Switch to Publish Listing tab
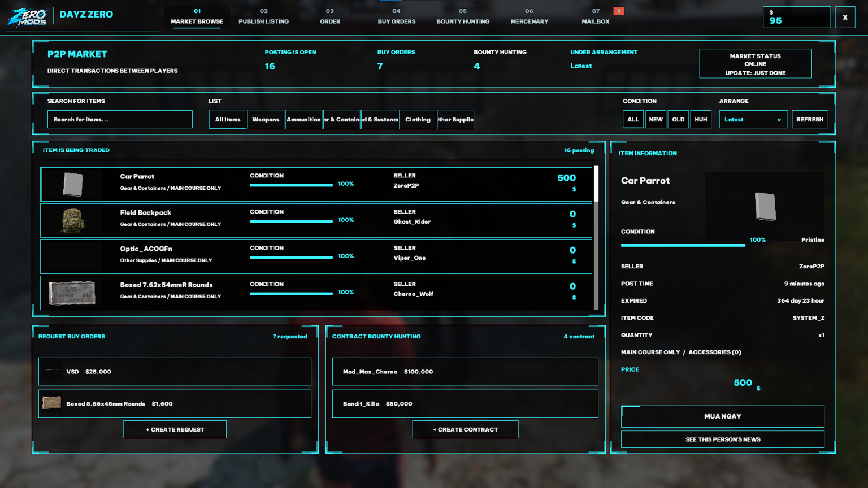Image resolution: width=868 pixels, height=488 pixels. (x=263, y=16)
